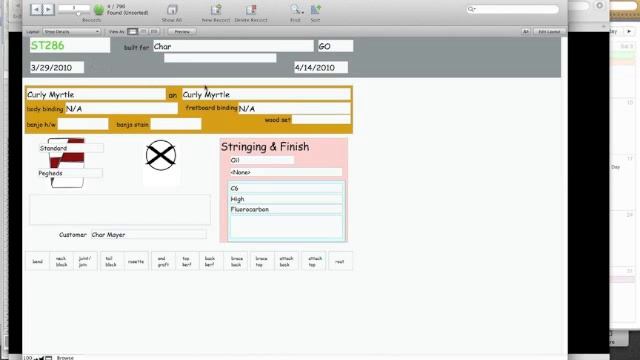Click the back kerf step button
This screenshot has width=640, height=360.
(x=210, y=261)
